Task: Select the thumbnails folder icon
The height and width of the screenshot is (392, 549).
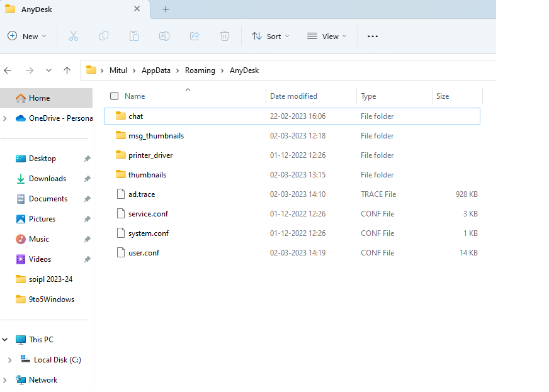Action: coord(121,174)
